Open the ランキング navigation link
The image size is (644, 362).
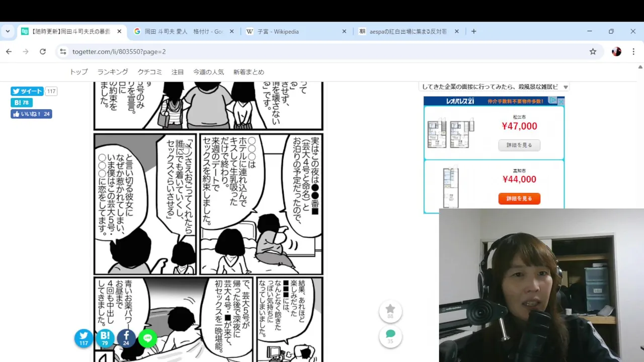pyautogui.click(x=113, y=72)
